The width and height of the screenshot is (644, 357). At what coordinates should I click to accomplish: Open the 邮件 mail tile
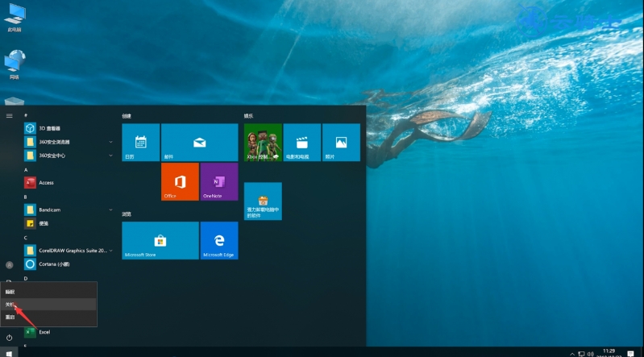point(200,142)
